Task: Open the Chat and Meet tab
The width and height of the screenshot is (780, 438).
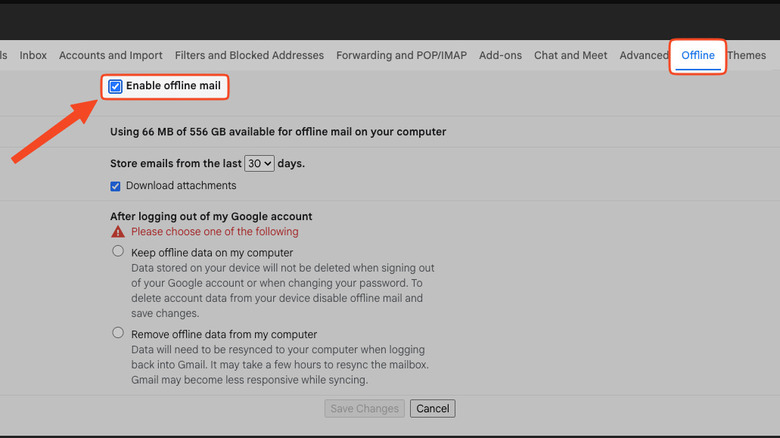Action: (x=570, y=56)
